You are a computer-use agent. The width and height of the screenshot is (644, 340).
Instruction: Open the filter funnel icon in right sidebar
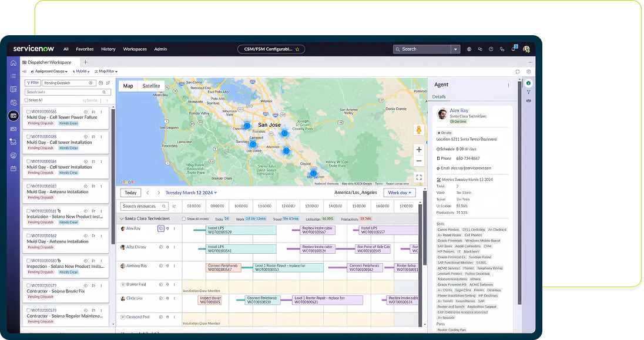pos(528,92)
